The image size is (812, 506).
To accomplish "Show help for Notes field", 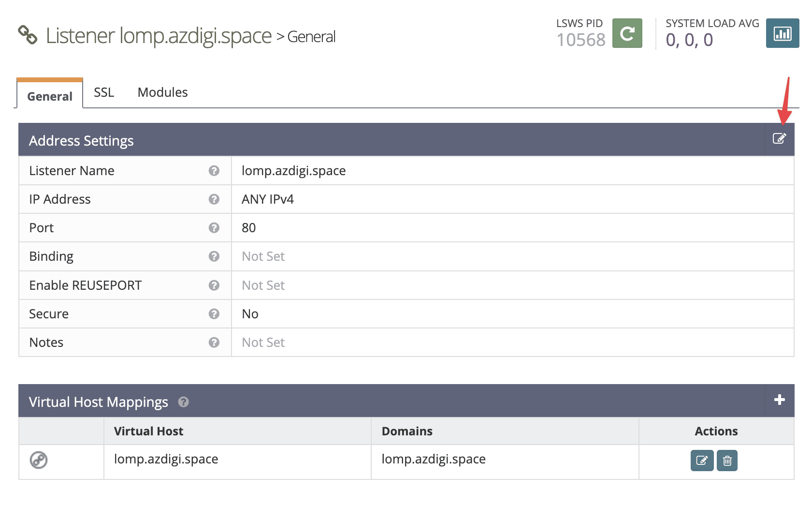I will pos(214,342).
